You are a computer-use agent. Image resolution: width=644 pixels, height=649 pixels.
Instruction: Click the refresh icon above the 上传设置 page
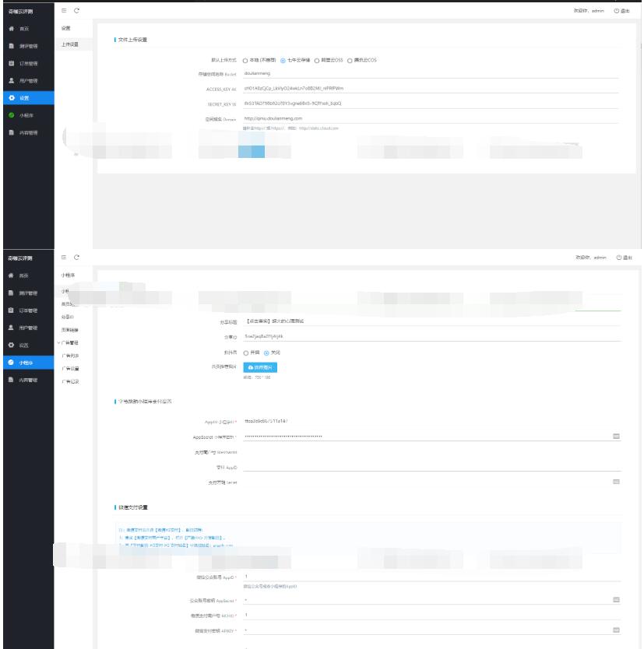76,10
